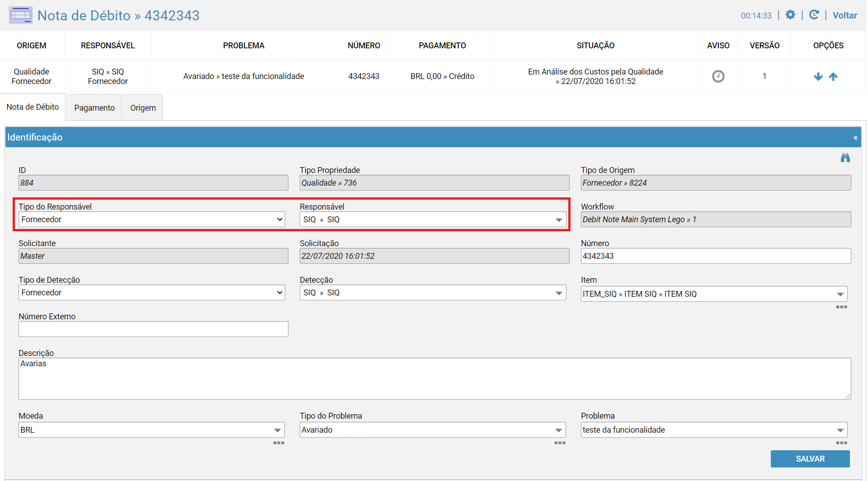Click the NÚMERO column header
The width and height of the screenshot is (868, 481).
(364, 46)
